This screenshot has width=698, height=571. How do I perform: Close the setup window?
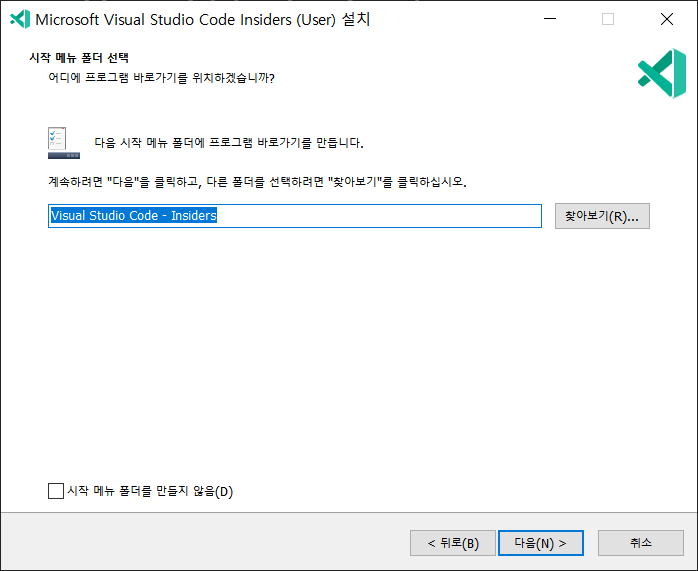click(x=667, y=19)
